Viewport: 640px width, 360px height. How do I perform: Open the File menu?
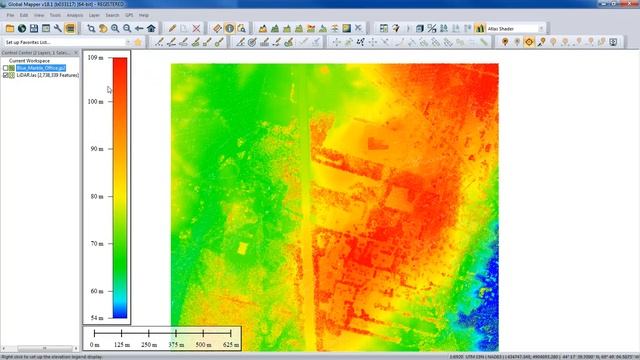click(x=10, y=15)
